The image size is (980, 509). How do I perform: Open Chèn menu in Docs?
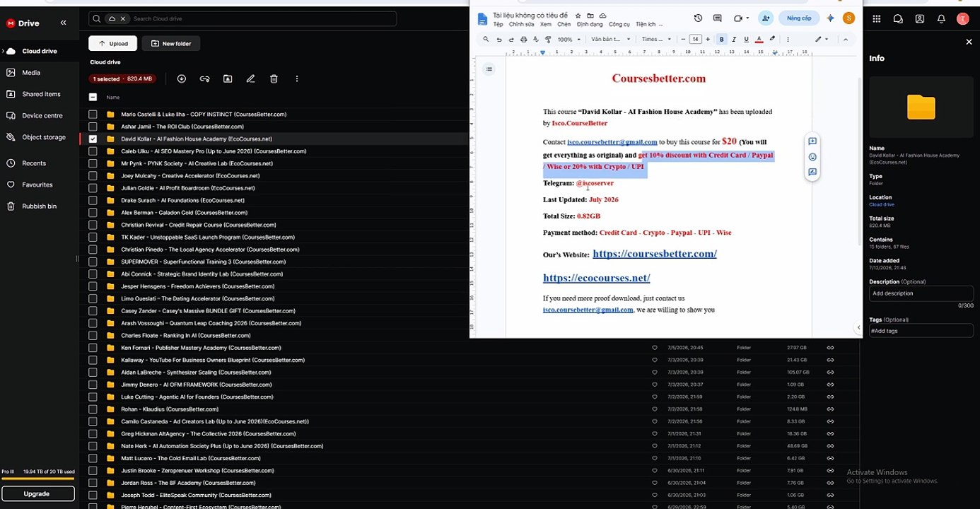pyautogui.click(x=564, y=25)
